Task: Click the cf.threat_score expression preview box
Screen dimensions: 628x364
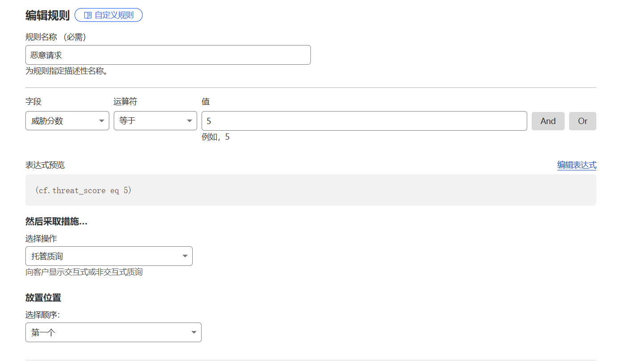Action: click(310, 190)
